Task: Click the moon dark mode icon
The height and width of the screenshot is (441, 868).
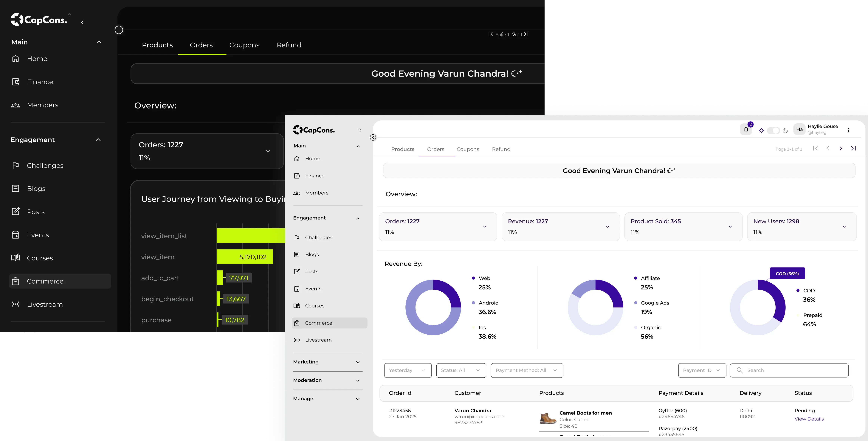Action: point(785,130)
